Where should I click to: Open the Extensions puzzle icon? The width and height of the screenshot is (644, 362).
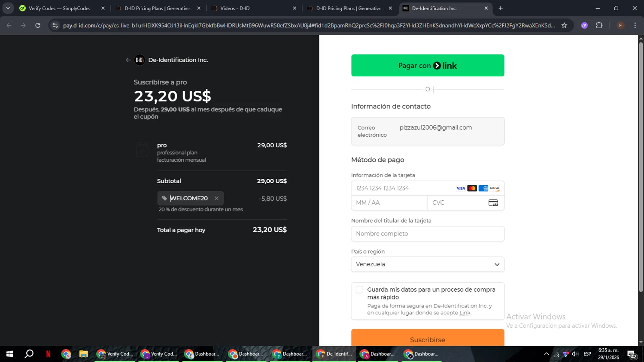(x=599, y=25)
